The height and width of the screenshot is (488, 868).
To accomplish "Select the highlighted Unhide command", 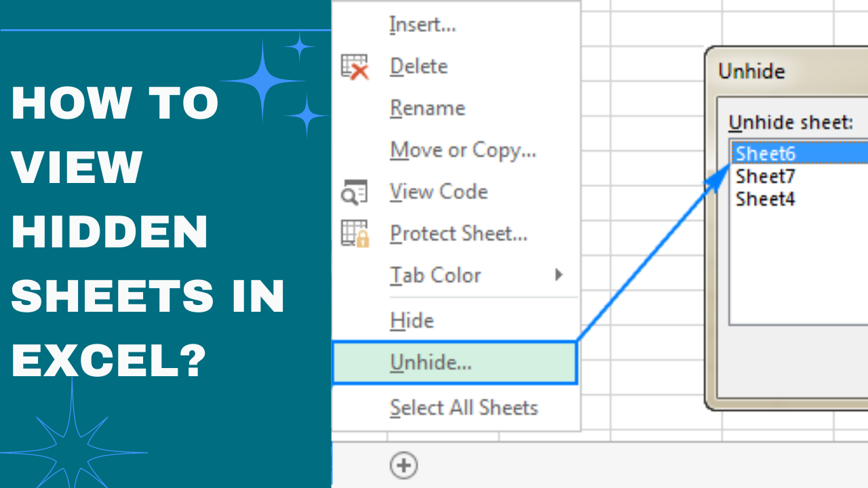I will (431, 362).
